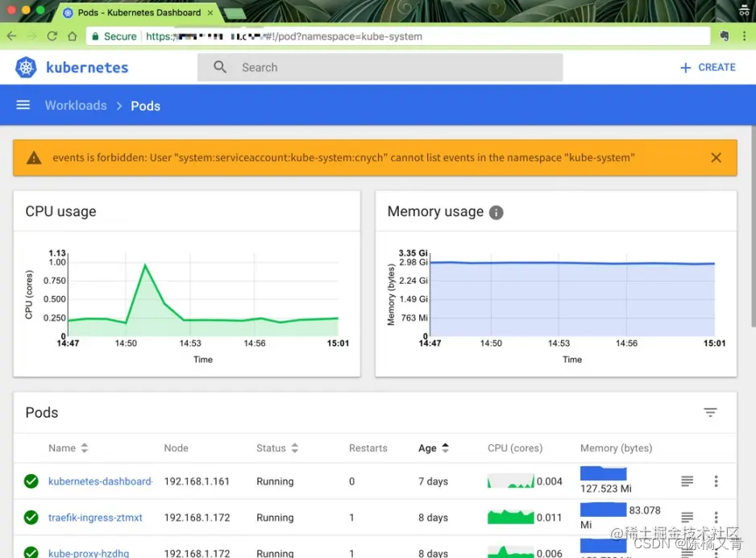Open the traefik-ingress-ztmxt pod link
This screenshot has width=756, height=558.
(x=95, y=518)
